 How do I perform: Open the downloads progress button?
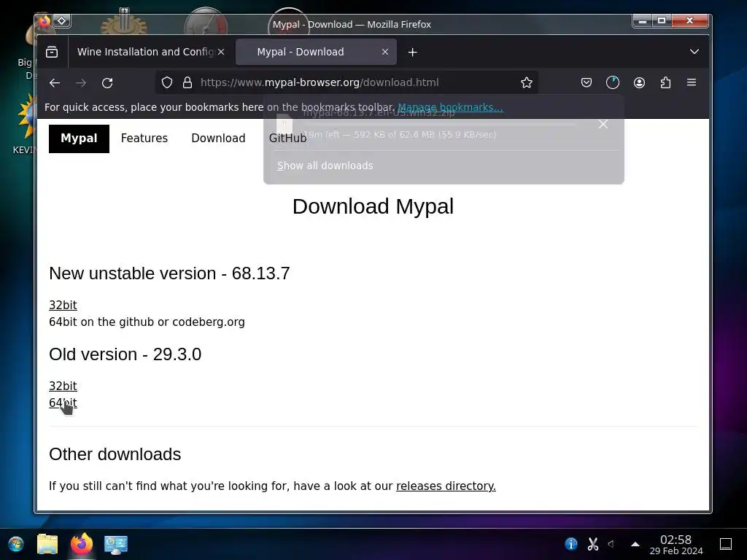coord(613,82)
